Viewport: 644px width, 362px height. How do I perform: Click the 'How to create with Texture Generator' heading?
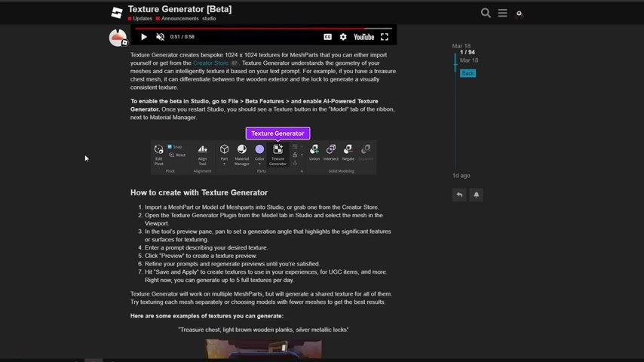click(x=199, y=193)
